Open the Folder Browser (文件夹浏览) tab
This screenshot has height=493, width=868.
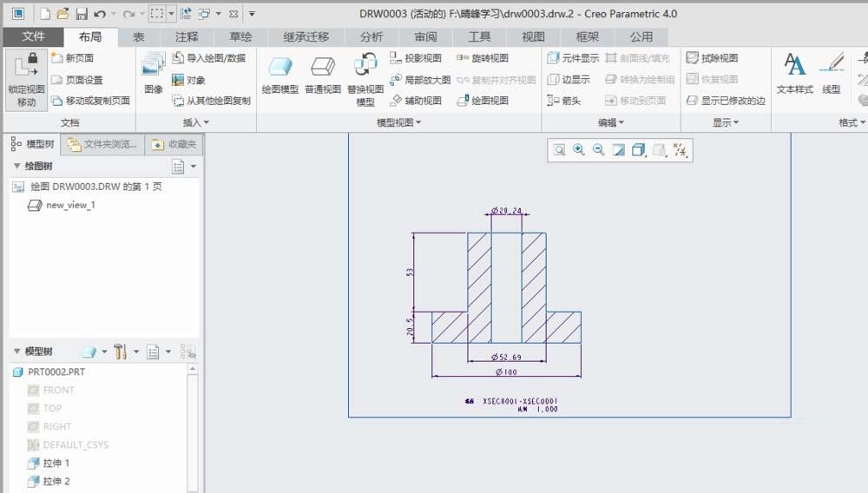[102, 144]
